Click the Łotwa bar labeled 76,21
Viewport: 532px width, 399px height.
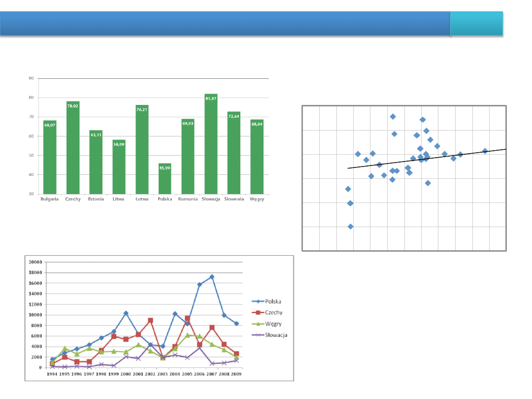pyautogui.click(x=142, y=149)
